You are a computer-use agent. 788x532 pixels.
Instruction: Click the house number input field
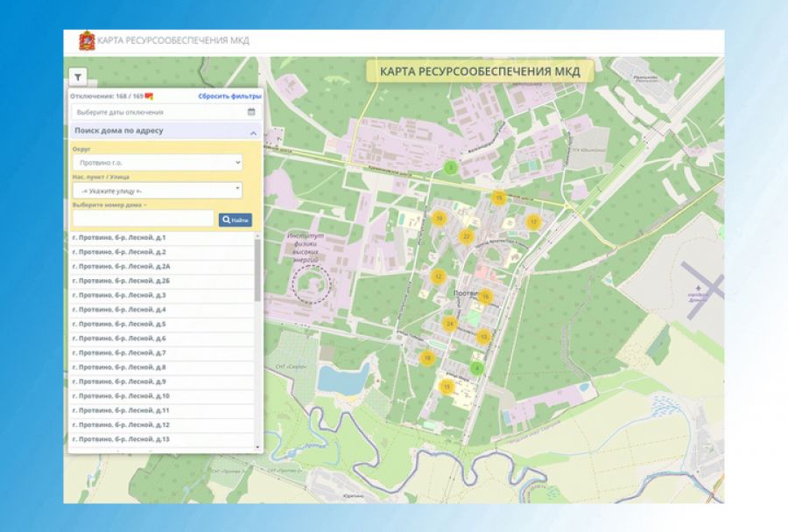(x=144, y=220)
